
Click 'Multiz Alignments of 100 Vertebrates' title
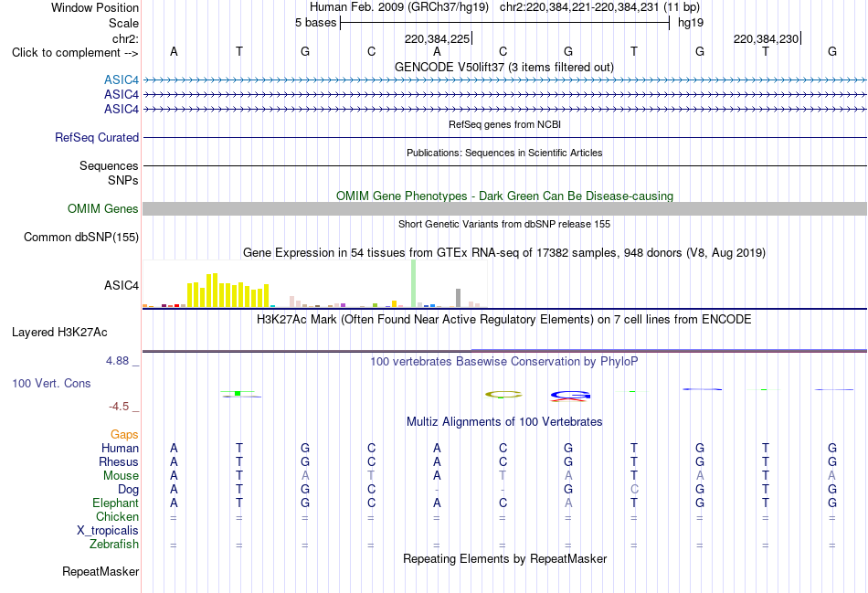point(504,422)
